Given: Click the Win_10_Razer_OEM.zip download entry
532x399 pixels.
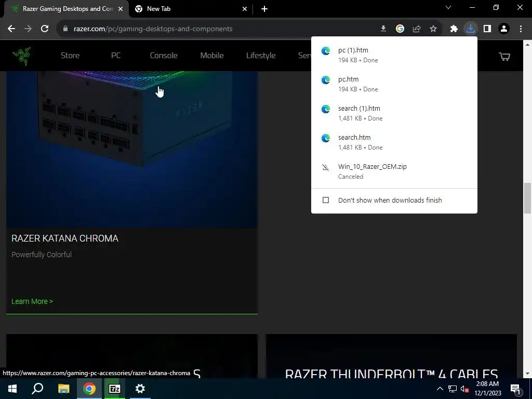Looking at the screenshot, I should coord(394,171).
